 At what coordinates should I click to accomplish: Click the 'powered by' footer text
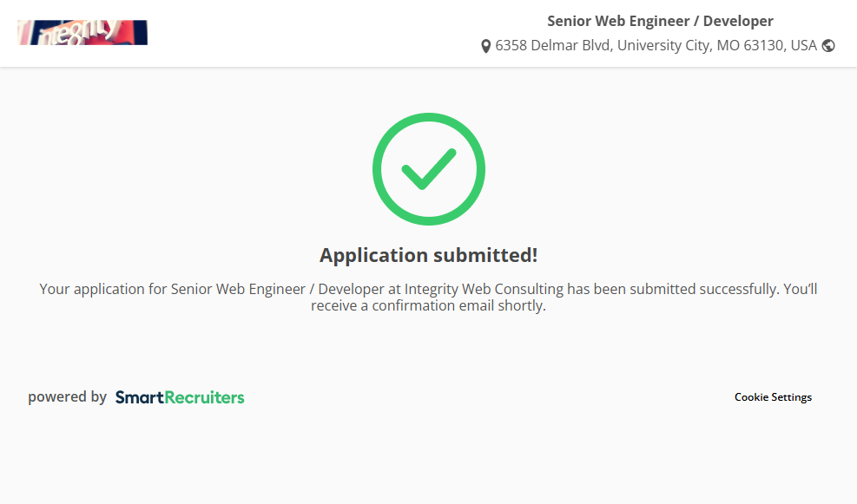coord(67,397)
